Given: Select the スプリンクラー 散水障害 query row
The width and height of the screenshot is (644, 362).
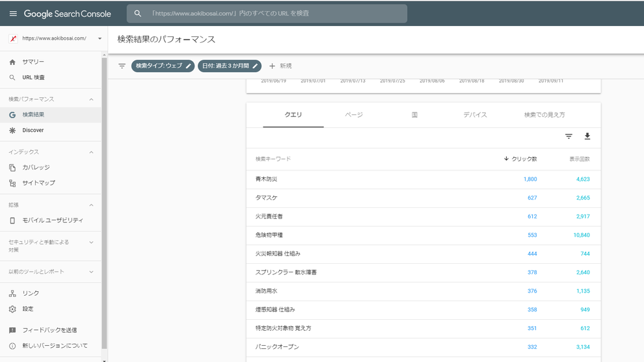Looking at the screenshot, I should (423, 272).
